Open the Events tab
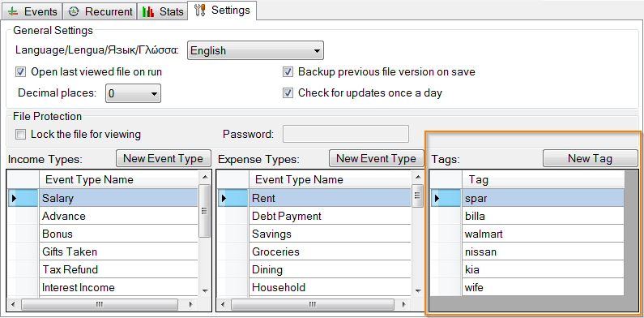644x318 pixels. click(32, 11)
